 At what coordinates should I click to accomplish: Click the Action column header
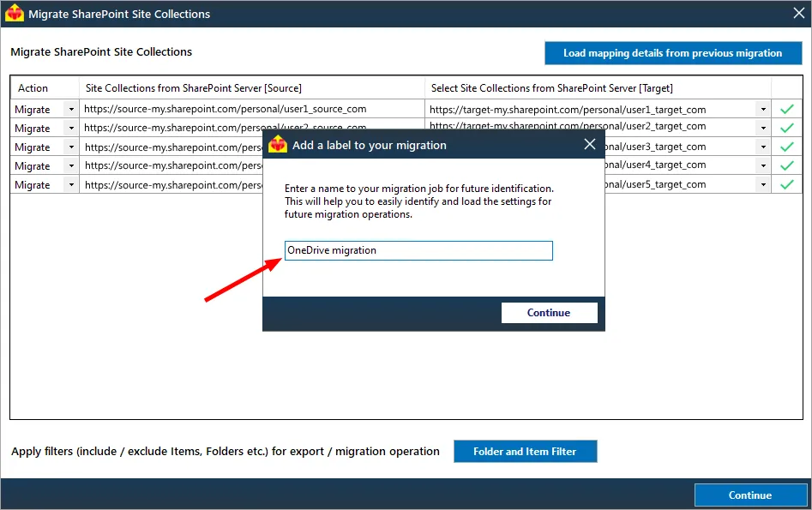click(45, 88)
